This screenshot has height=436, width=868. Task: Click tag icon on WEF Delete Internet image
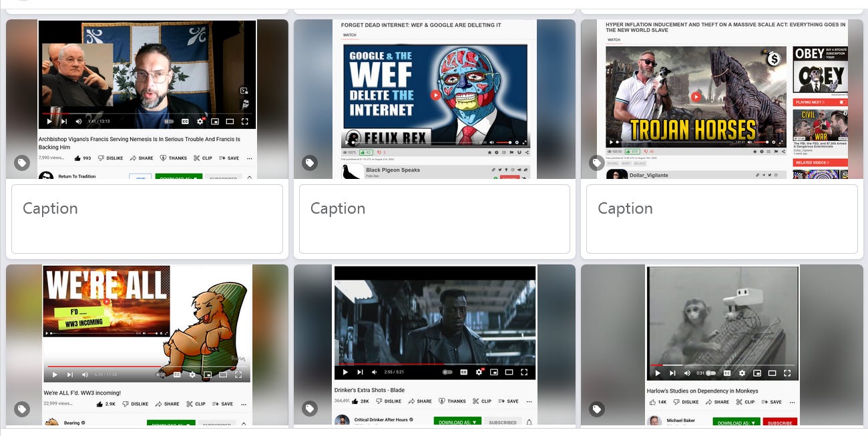310,163
